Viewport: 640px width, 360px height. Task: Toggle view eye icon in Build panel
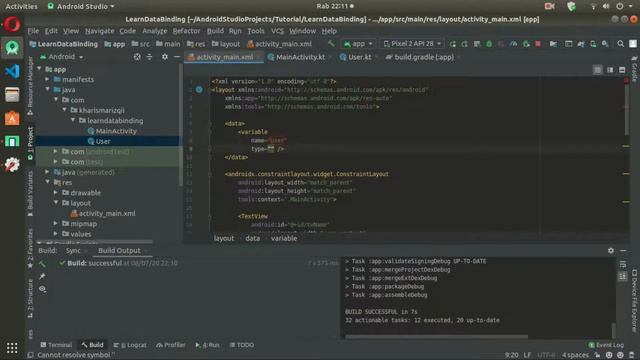(x=42, y=289)
